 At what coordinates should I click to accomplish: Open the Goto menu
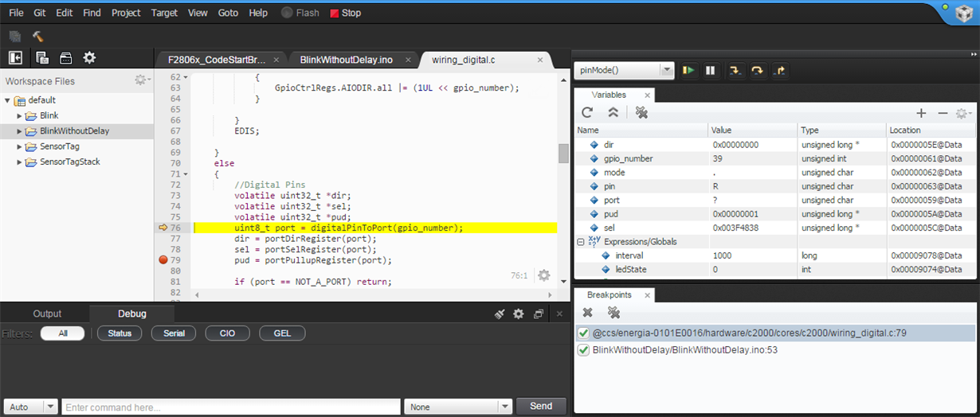[228, 13]
